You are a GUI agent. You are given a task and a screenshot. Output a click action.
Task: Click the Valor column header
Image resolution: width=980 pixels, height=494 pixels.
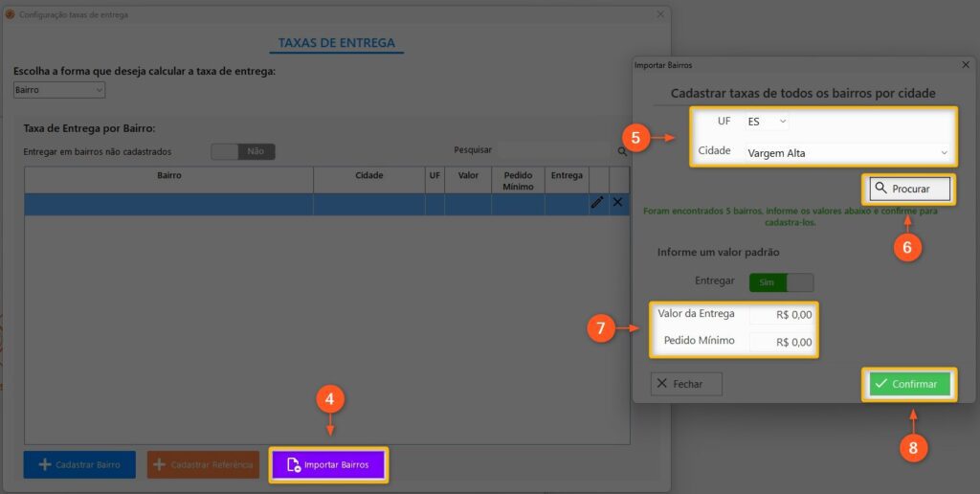[x=468, y=176]
